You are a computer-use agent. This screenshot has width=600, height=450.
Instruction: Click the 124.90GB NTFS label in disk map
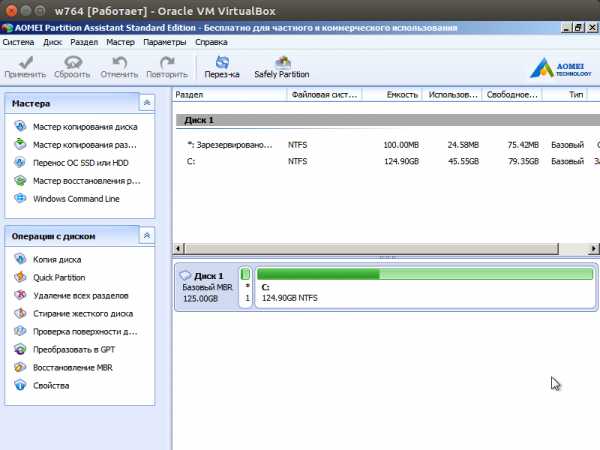290,298
